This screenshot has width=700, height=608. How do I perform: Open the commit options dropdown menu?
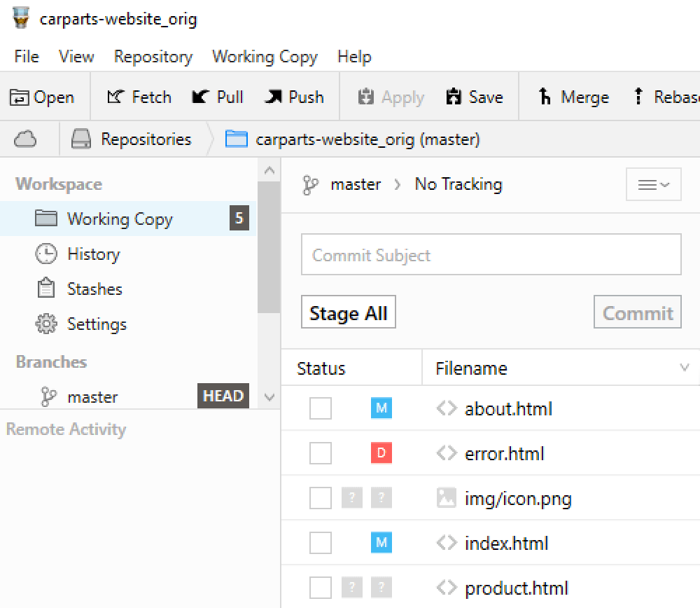653,184
